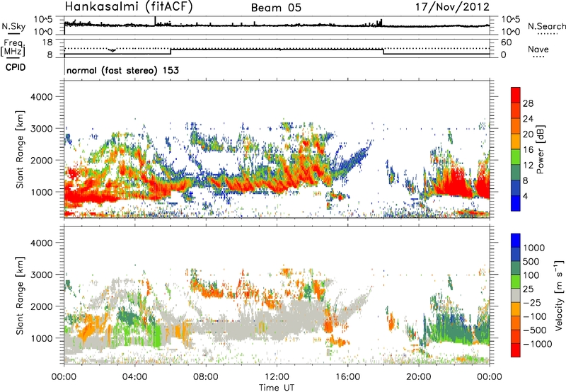Click the 'Hankasalmi (fitACF)' plot title
Image resolution: width=566 pixels, height=392 pixels.
129,6
